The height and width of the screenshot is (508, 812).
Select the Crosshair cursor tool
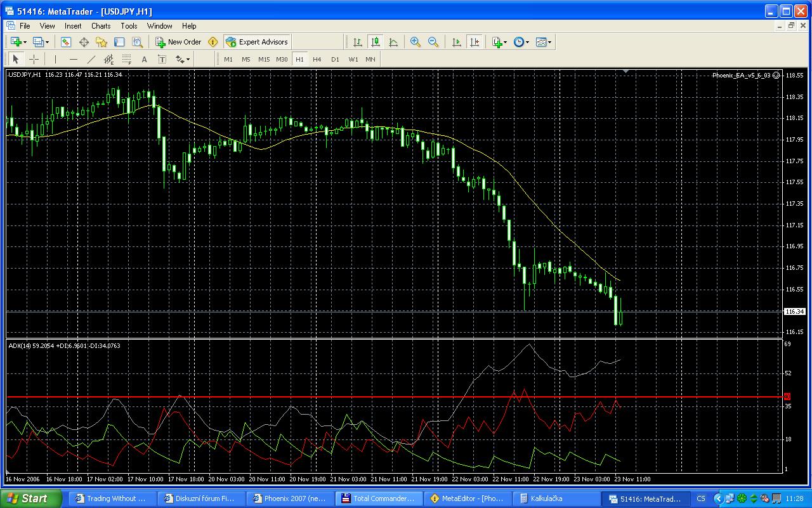coord(34,59)
